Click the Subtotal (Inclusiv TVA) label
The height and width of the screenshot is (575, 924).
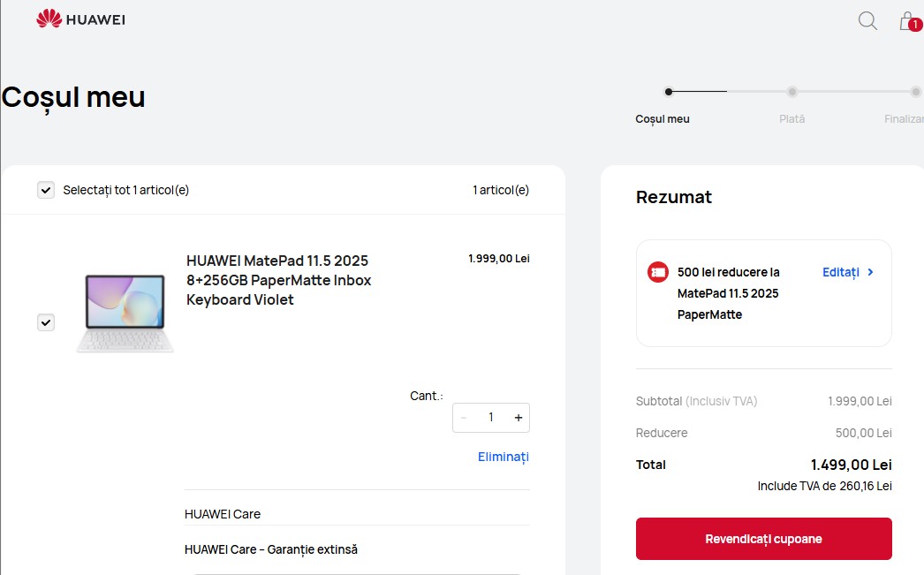(x=697, y=401)
